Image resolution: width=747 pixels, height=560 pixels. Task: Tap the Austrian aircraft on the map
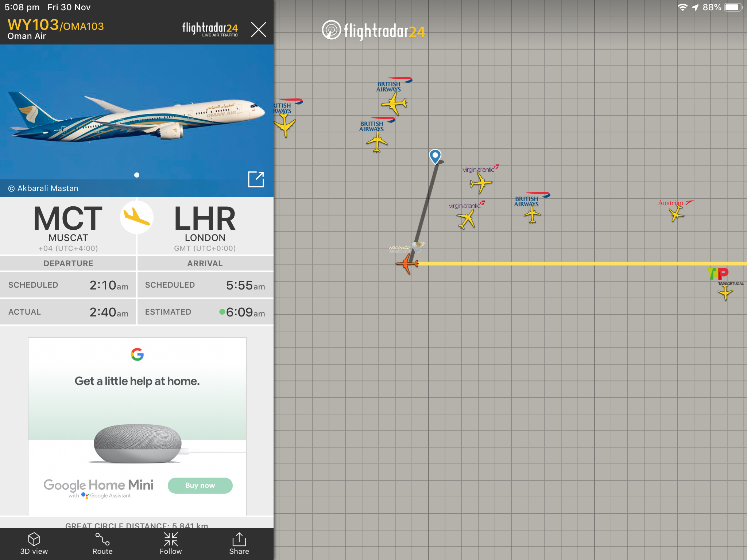[677, 213]
